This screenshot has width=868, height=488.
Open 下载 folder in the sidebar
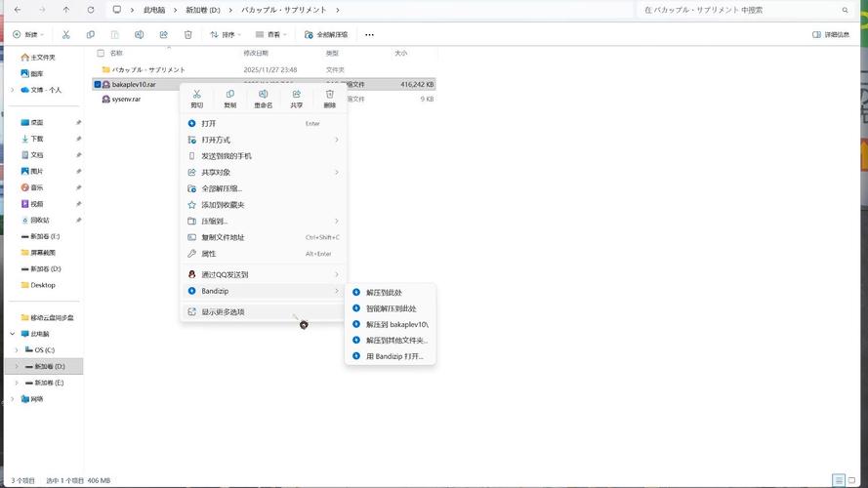(37, 139)
